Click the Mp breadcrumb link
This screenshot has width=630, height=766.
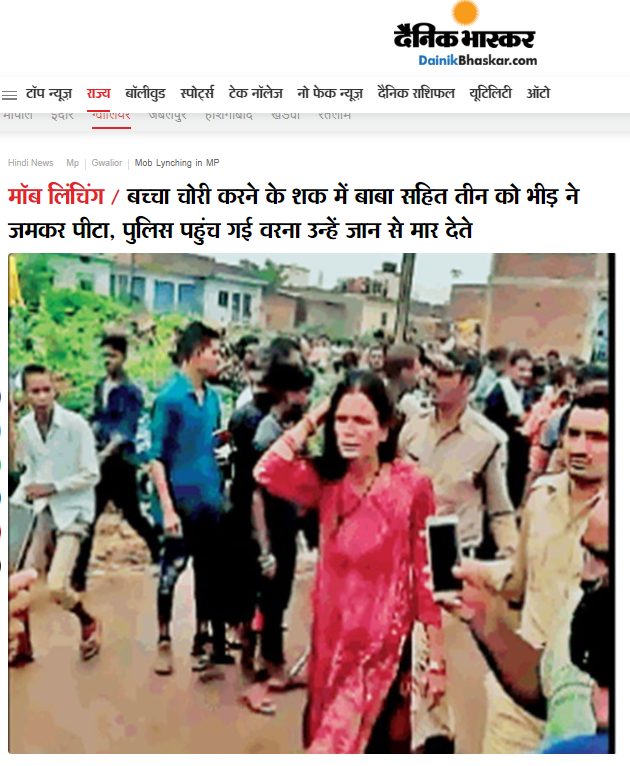[72, 163]
